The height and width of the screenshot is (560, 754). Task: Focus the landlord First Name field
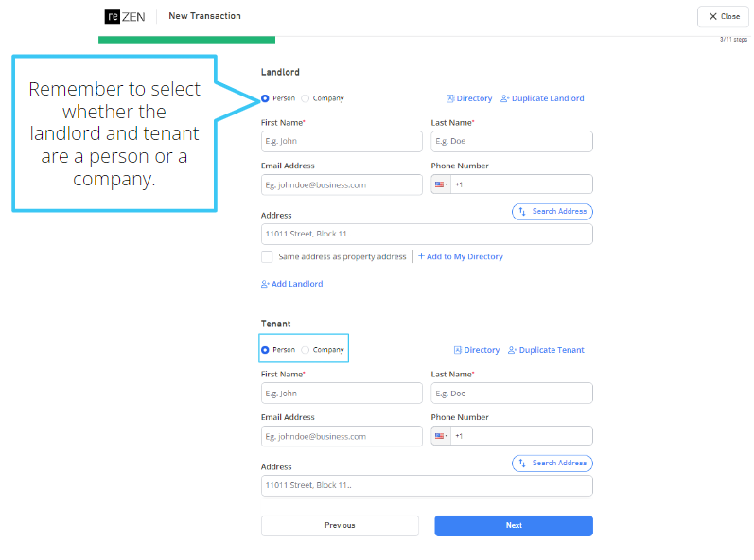pyautogui.click(x=342, y=141)
